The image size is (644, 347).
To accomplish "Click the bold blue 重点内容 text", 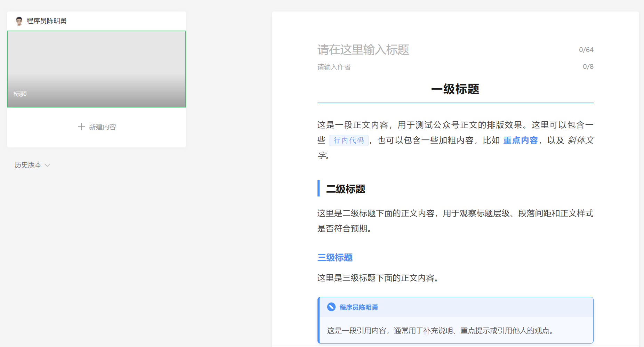I will [521, 140].
